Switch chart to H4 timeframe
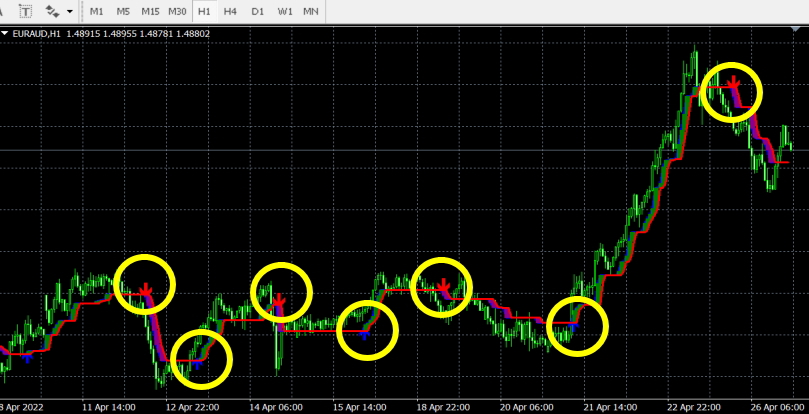Image resolution: width=809 pixels, height=414 pixels. pyautogui.click(x=230, y=11)
